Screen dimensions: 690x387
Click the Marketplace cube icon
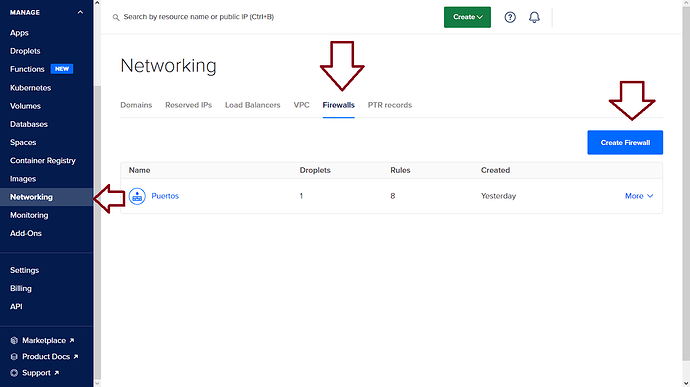tap(14, 340)
